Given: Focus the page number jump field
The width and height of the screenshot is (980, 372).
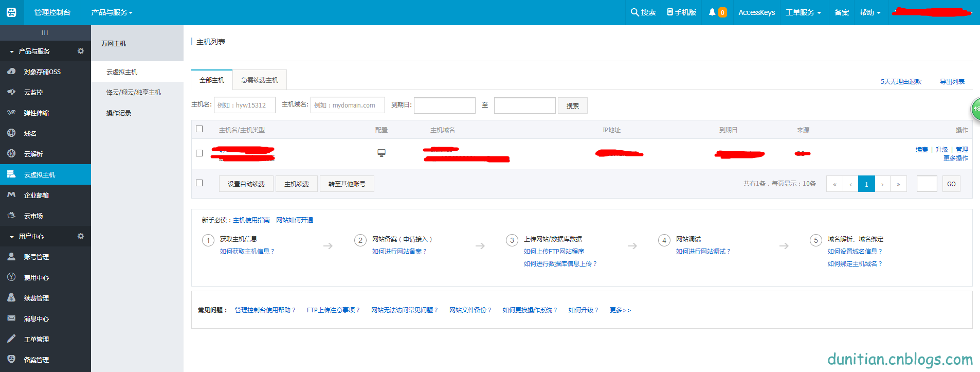Looking at the screenshot, I should pyautogui.click(x=927, y=184).
